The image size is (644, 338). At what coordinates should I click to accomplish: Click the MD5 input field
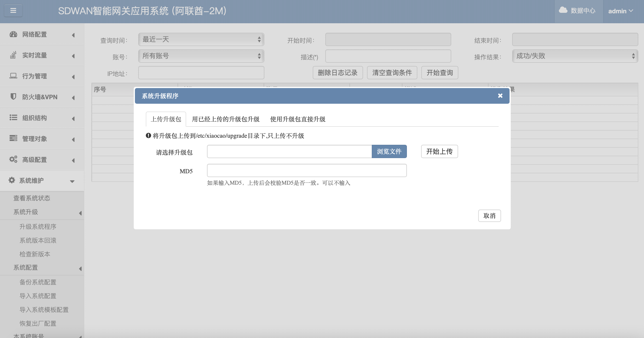[x=307, y=171]
